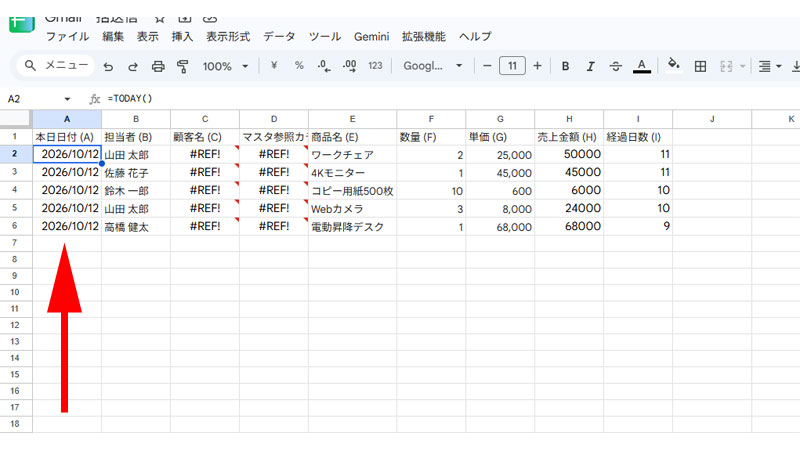Select the #REF! cell in row 2 column C
The height and width of the screenshot is (450, 800).
click(205, 154)
